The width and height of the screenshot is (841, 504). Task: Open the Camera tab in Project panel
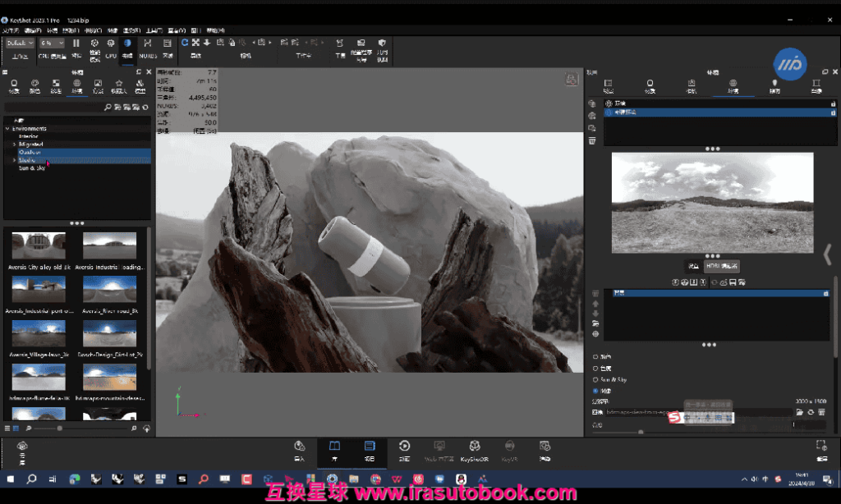click(692, 86)
